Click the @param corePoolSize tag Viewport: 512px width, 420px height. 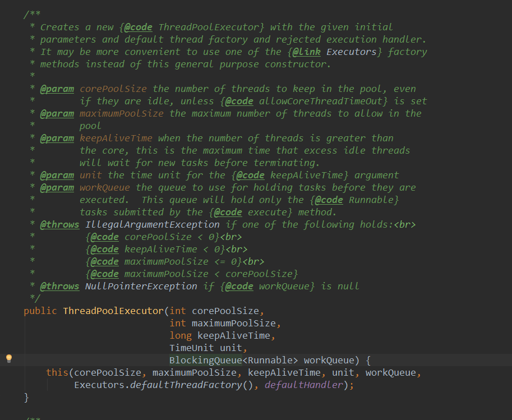tap(57, 88)
